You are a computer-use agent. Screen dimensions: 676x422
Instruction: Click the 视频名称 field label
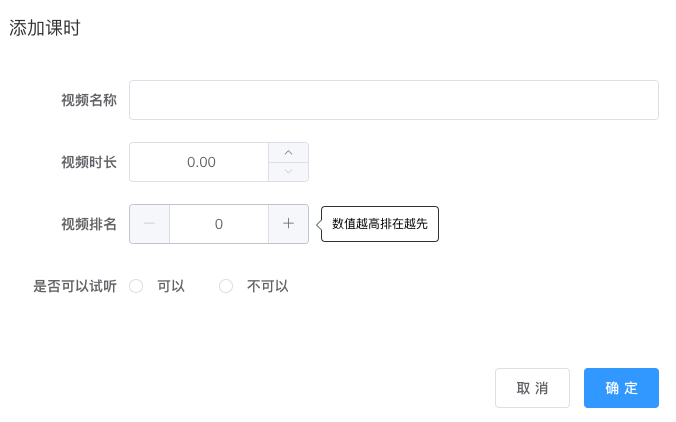89,100
